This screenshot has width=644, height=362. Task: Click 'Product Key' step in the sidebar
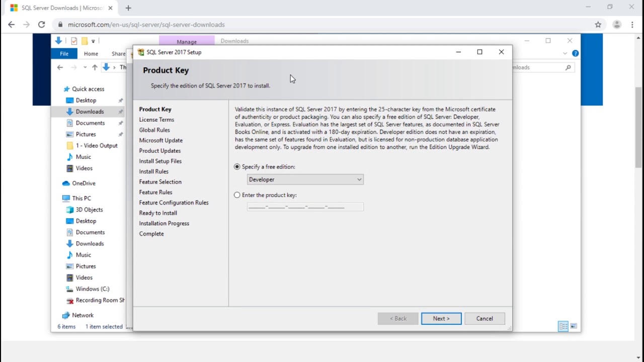click(x=155, y=109)
